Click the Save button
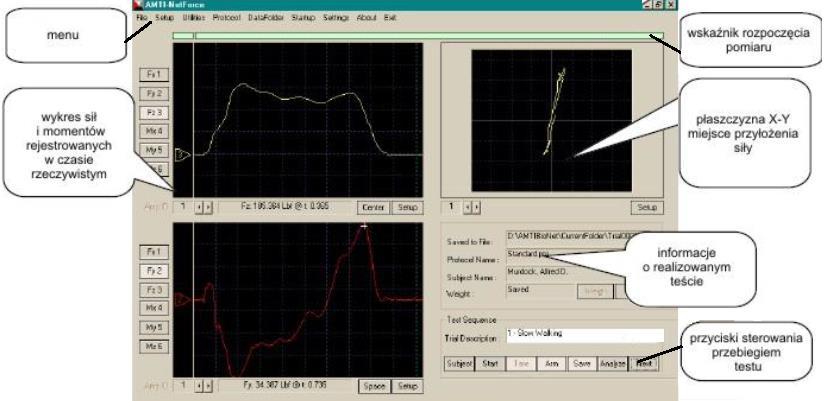Screen dimensions: 825x401 click(x=582, y=363)
